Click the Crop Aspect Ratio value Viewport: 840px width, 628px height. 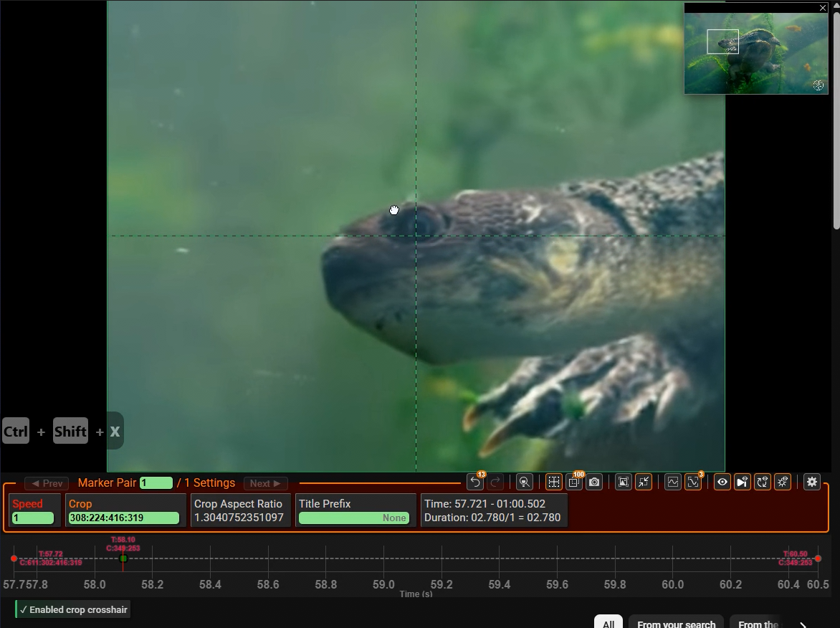coord(239,518)
